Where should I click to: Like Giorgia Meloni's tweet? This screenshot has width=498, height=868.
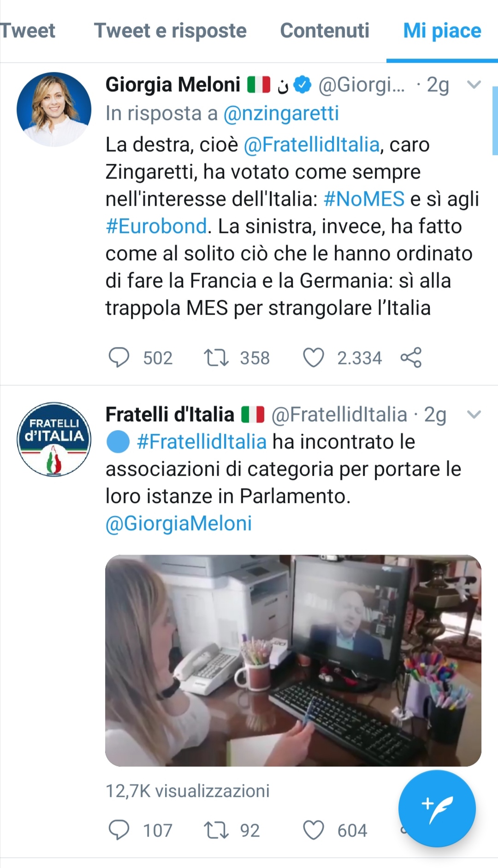[x=314, y=358]
